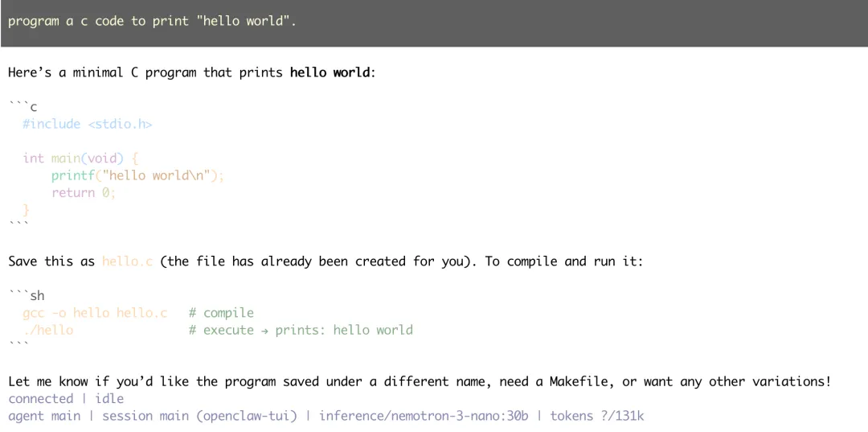
Task: Click the "idle" status text
Action: click(x=109, y=398)
